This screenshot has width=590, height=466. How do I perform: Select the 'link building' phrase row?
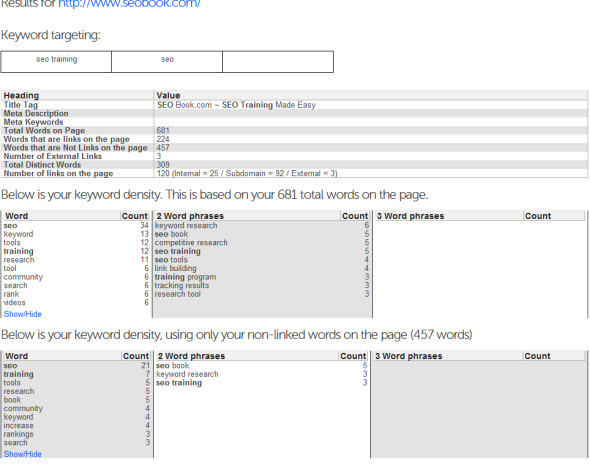click(262, 268)
